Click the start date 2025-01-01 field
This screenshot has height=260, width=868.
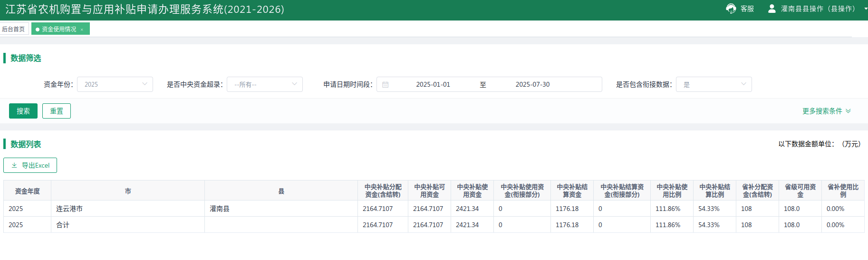[433, 84]
